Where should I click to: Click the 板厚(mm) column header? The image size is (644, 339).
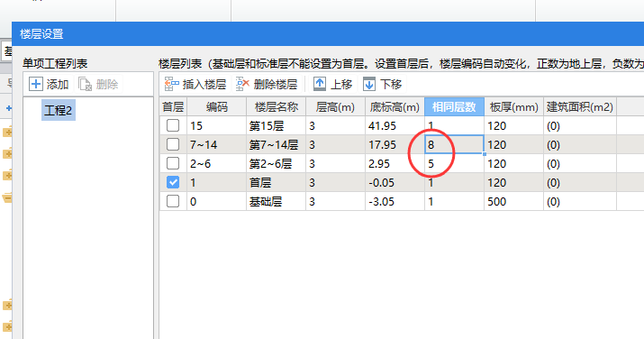(x=513, y=106)
